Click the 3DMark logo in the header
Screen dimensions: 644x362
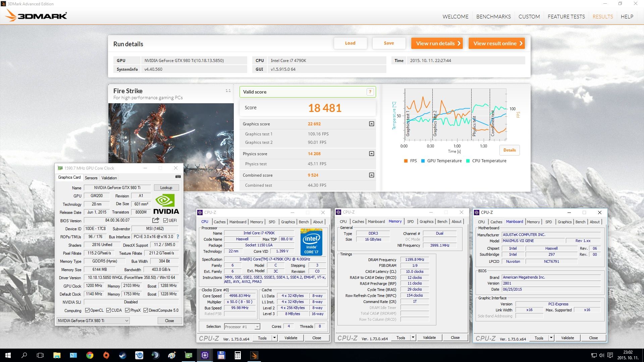[x=36, y=15]
